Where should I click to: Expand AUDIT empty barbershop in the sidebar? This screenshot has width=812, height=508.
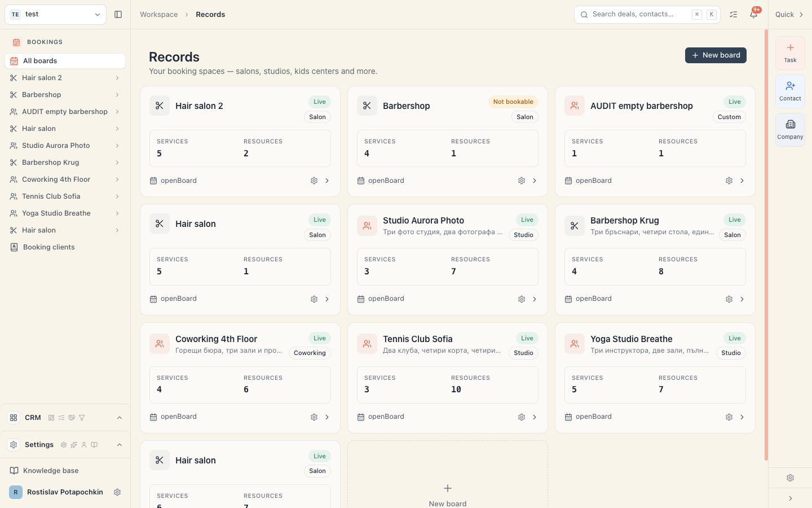tap(117, 112)
